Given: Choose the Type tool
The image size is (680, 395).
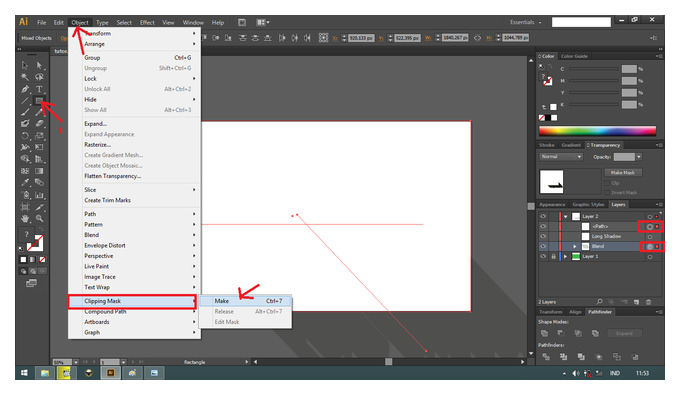Looking at the screenshot, I should point(39,89).
